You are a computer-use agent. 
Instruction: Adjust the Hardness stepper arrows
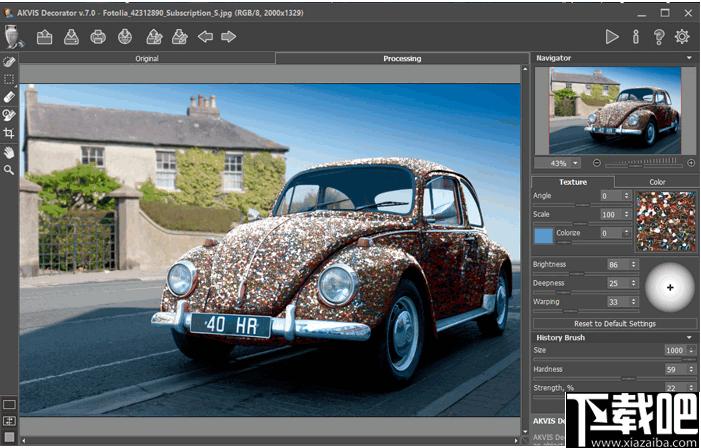click(692, 369)
